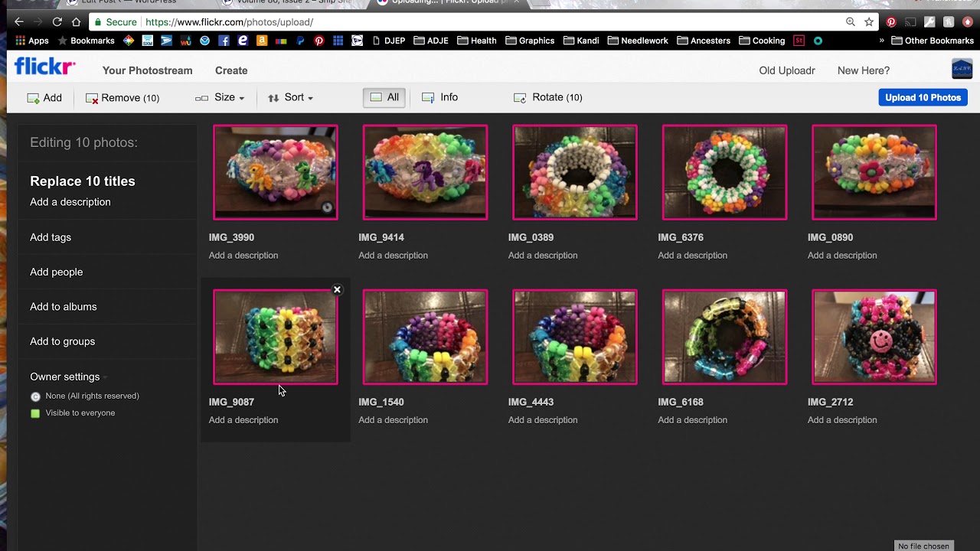
Task: Add a description under IMG_2712
Action: coord(842,420)
